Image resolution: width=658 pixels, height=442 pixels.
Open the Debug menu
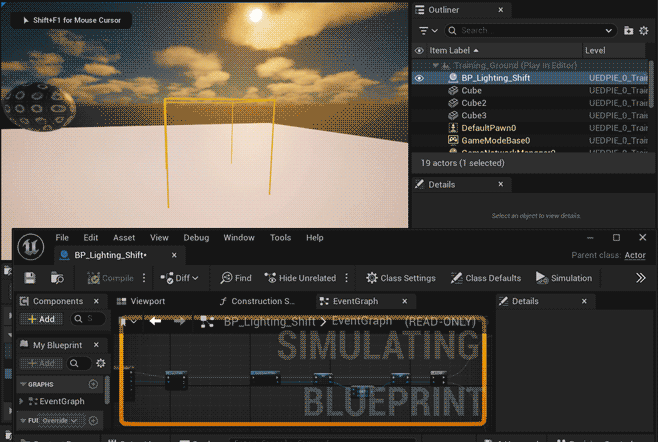coord(196,238)
